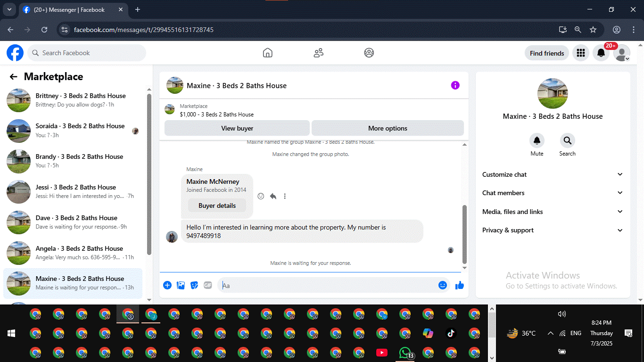Screen dimensions: 644x362
Task: Open Brandy 3 Beds 2 Baths House chat
Action: (x=73, y=161)
